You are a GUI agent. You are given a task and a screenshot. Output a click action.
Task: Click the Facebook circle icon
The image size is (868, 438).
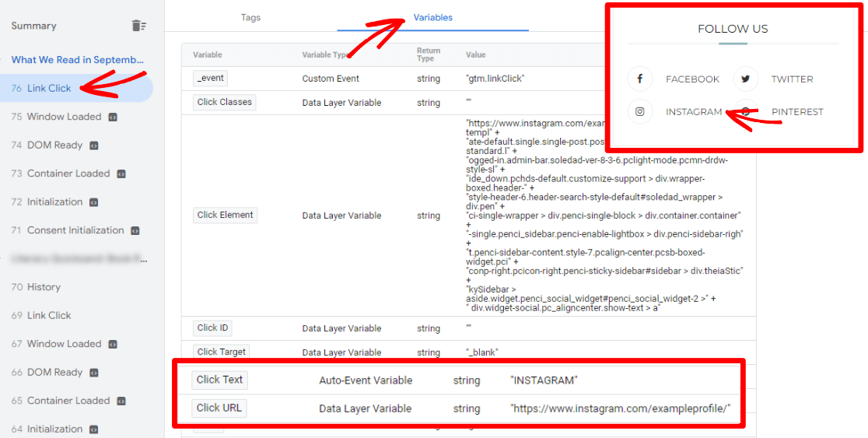pyautogui.click(x=640, y=79)
